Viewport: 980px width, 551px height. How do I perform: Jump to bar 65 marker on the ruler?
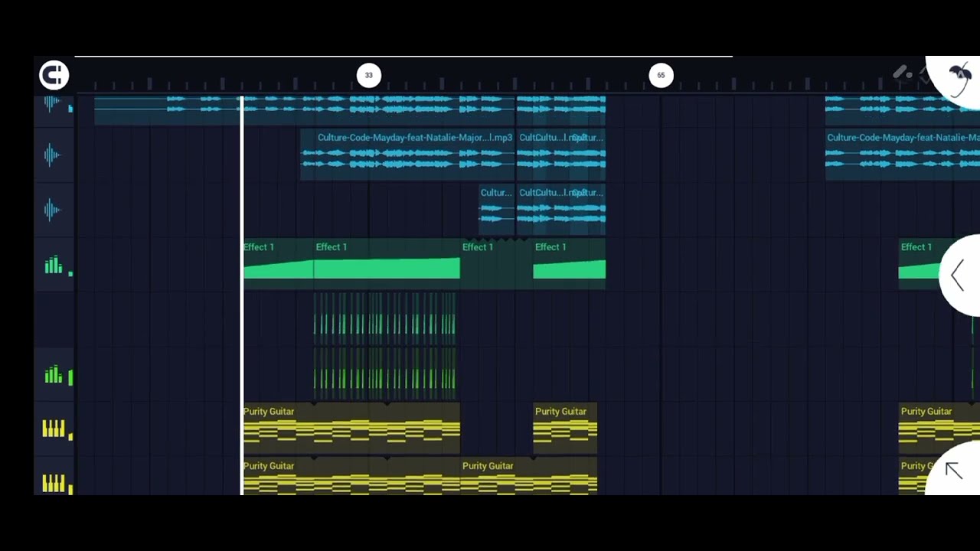(661, 75)
